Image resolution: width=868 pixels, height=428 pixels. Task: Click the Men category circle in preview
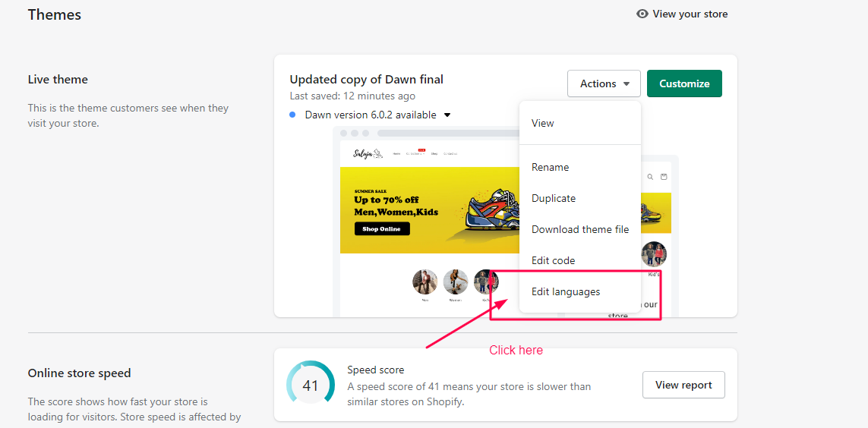pos(425,282)
